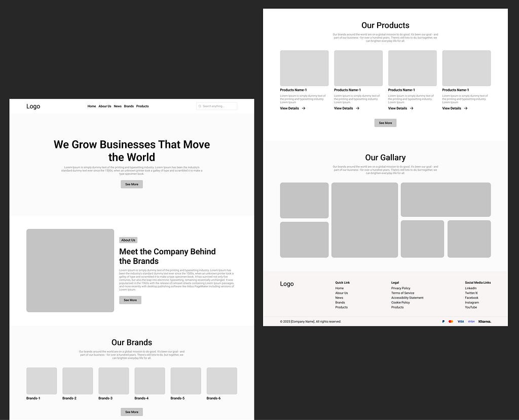
Task: Click the Klarna payment icon
Action: coord(484,321)
